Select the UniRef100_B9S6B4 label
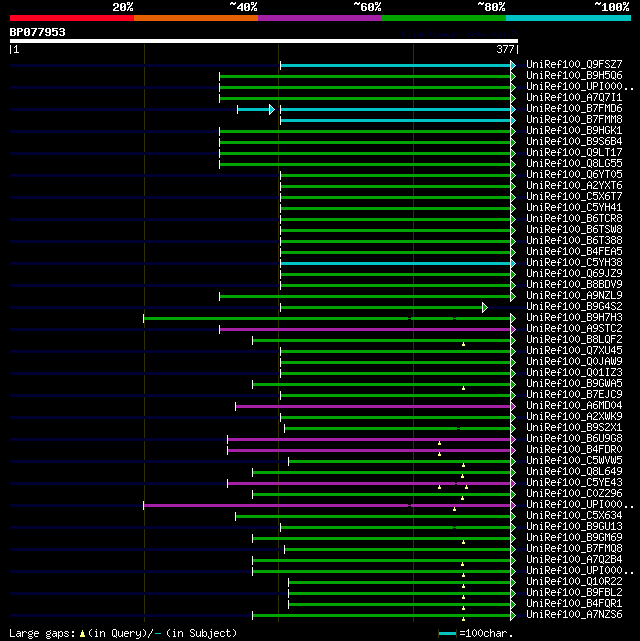 574,142
